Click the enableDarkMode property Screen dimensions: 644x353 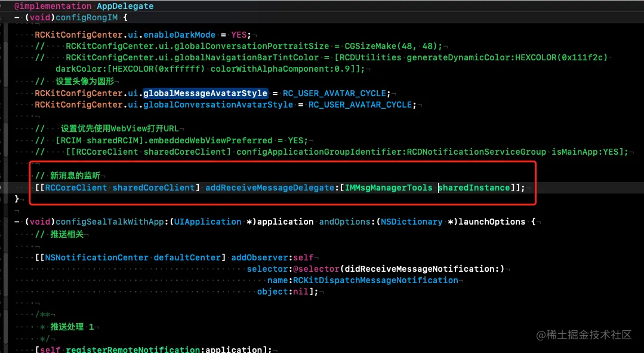pos(180,35)
